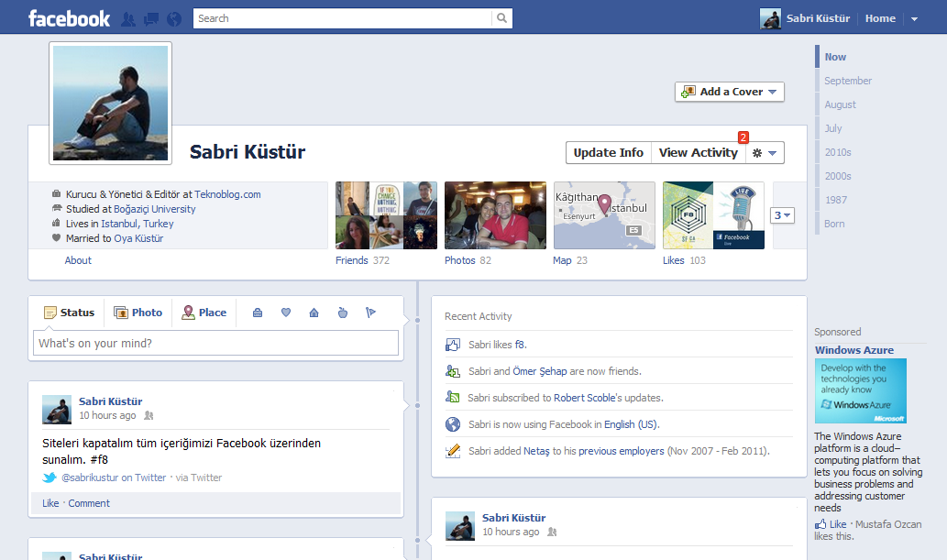
Task: Jump to August on the timeline
Action: tap(840, 104)
